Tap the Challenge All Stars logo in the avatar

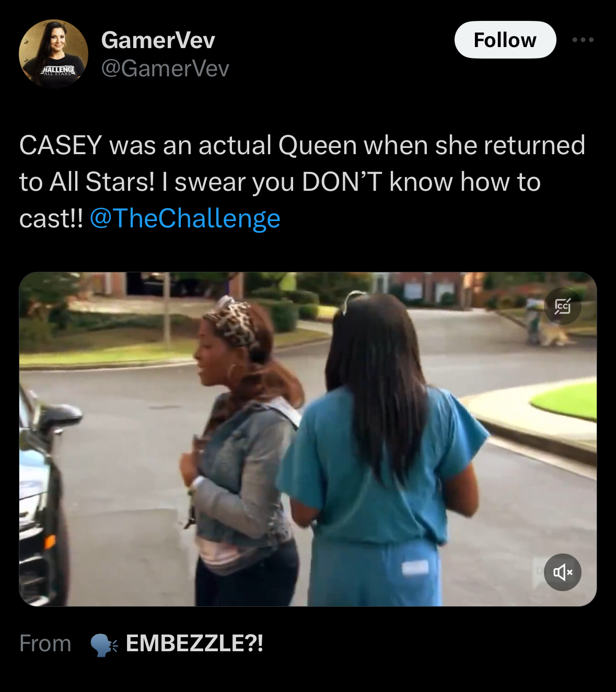tap(59, 70)
